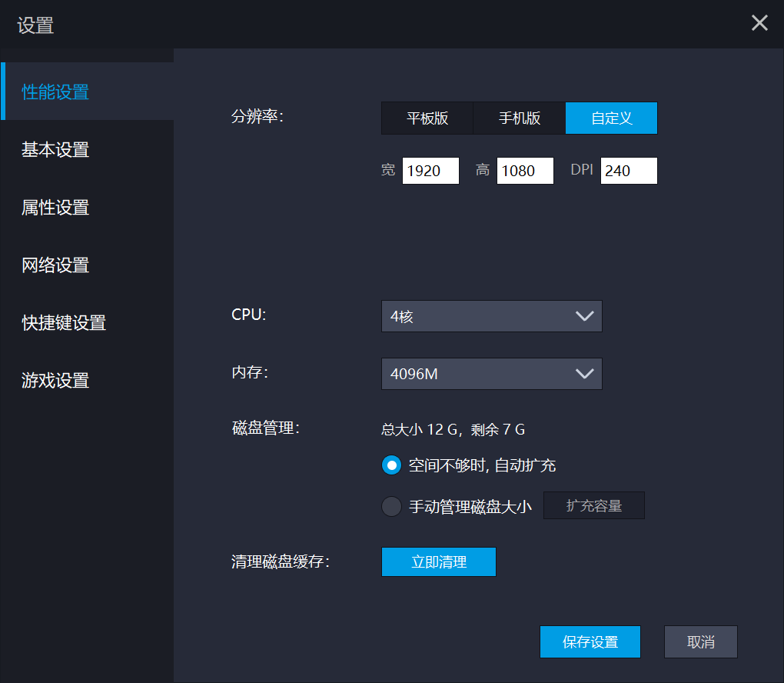Select 游戏设置 in sidebar
Screen dimensions: 784x683
(x=55, y=381)
